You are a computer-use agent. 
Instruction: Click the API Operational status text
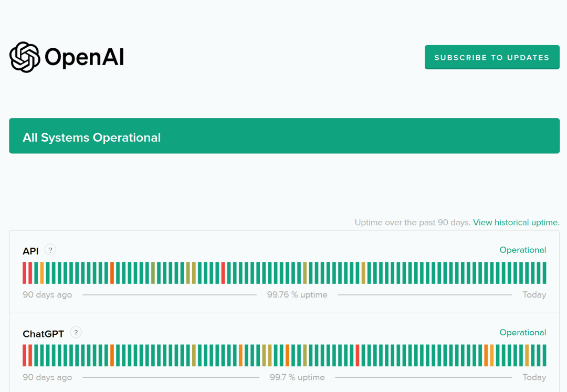coord(522,250)
